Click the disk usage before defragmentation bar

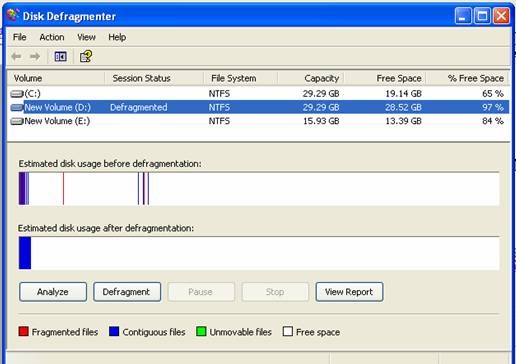click(x=259, y=189)
